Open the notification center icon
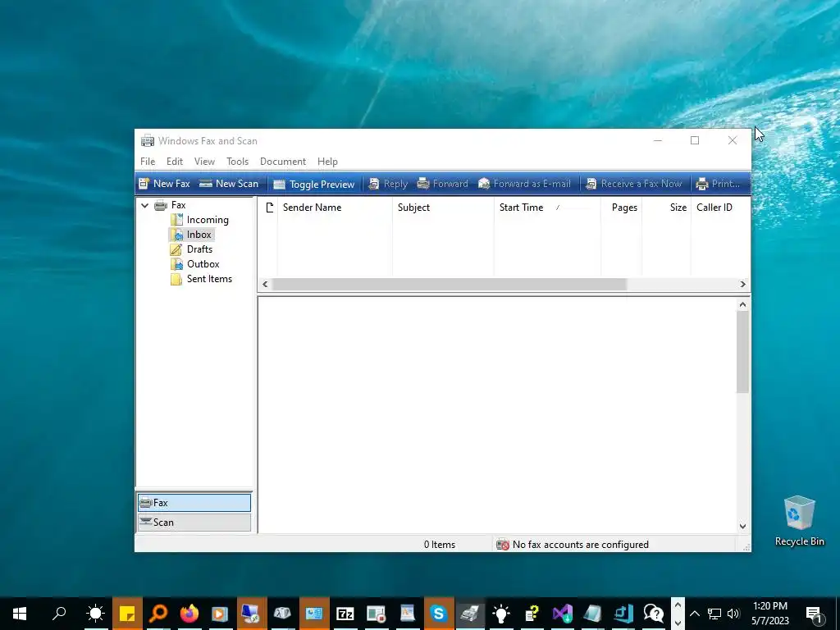The image size is (840, 630). point(814,614)
